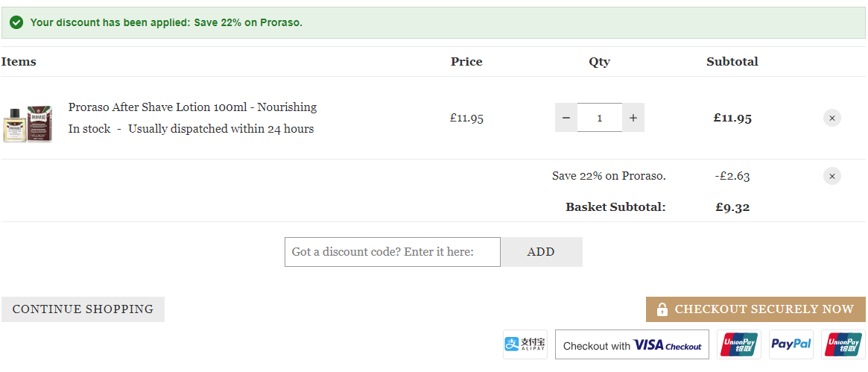
Task: Click the padlock icon on the checkout button
Action: pyautogui.click(x=662, y=309)
